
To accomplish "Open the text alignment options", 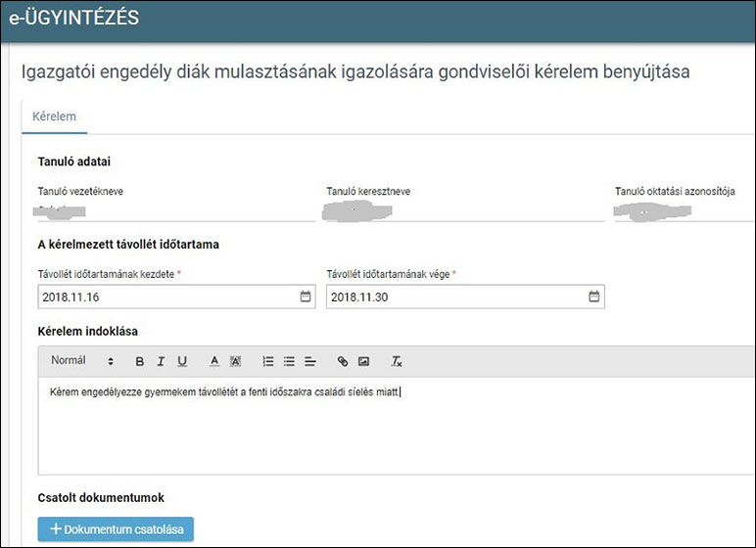I will tap(310, 361).
